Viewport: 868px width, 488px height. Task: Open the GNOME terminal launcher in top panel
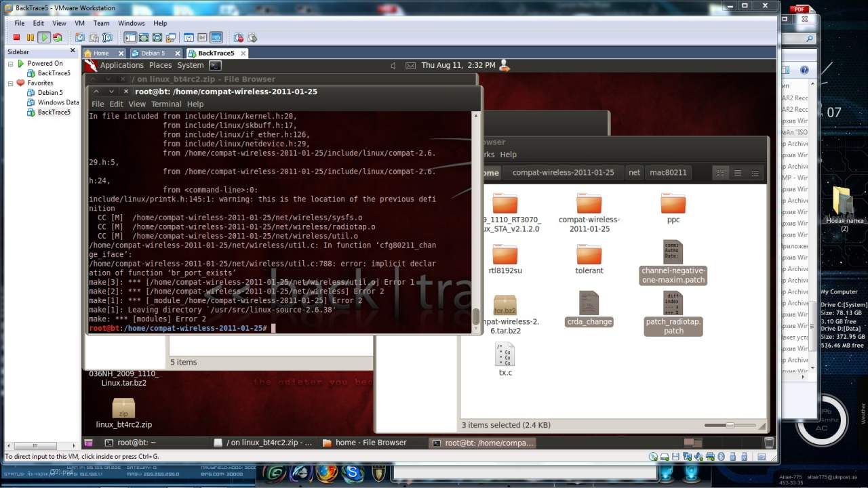(215, 65)
